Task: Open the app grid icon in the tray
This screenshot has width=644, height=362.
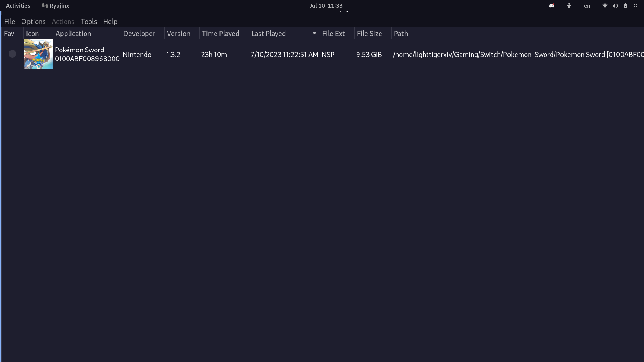Action: (636, 6)
